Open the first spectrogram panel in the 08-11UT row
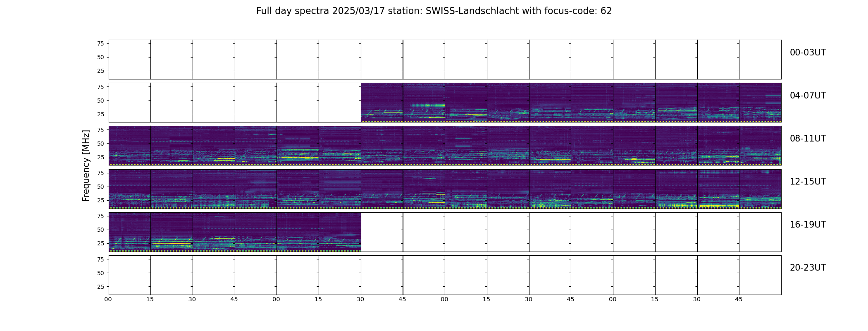The height and width of the screenshot is (331, 868). click(x=130, y=146)
